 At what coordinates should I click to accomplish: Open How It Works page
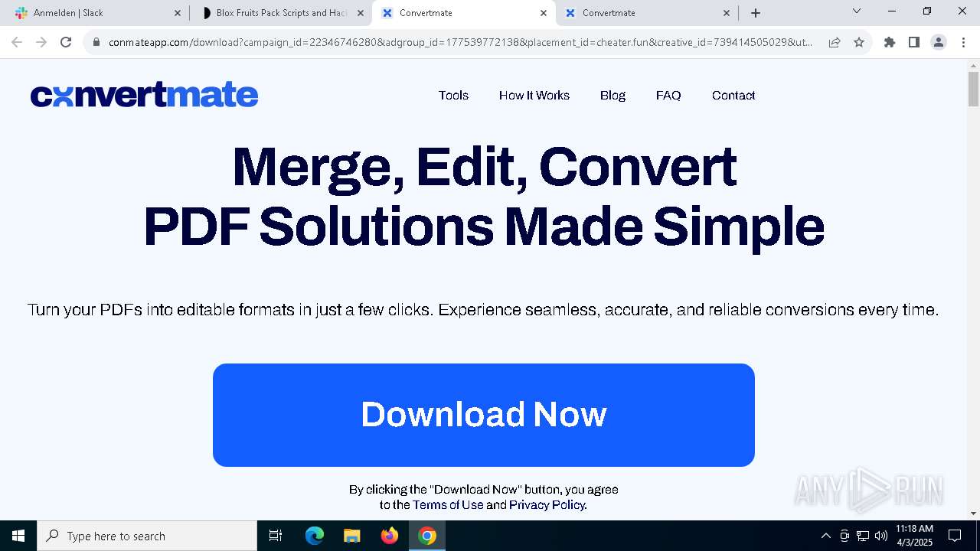[534, 96]
